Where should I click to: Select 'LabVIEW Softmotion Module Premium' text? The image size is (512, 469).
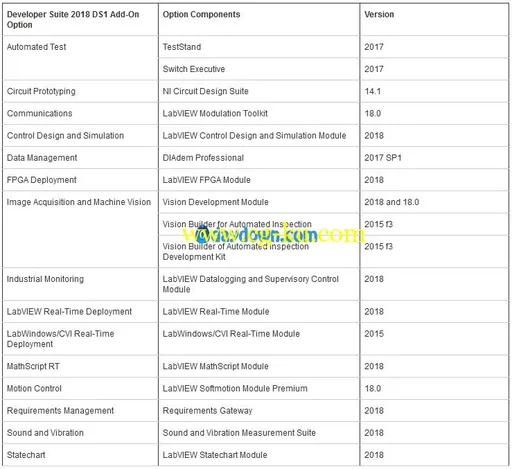[235, 388]
